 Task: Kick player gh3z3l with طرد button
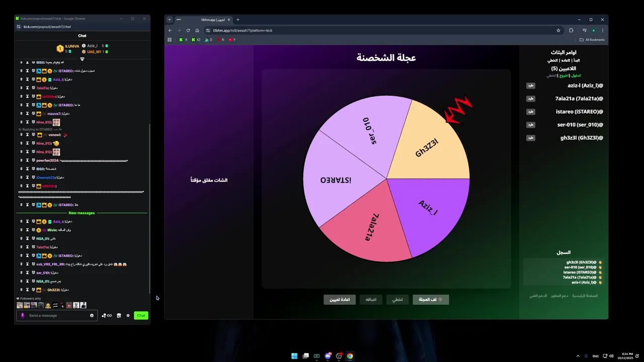coord(531,138)
